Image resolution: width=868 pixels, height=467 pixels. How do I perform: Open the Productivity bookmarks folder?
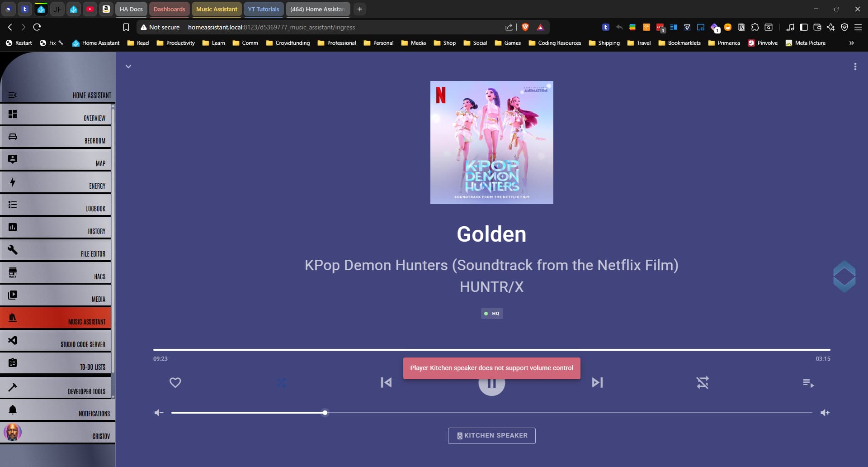click(175, 43)
